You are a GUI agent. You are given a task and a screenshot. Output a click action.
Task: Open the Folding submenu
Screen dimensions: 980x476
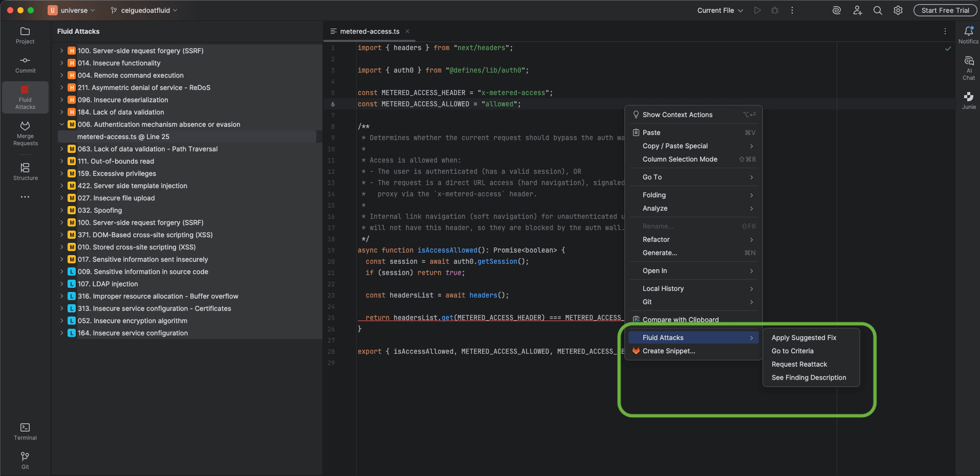[x=693, y=195]
